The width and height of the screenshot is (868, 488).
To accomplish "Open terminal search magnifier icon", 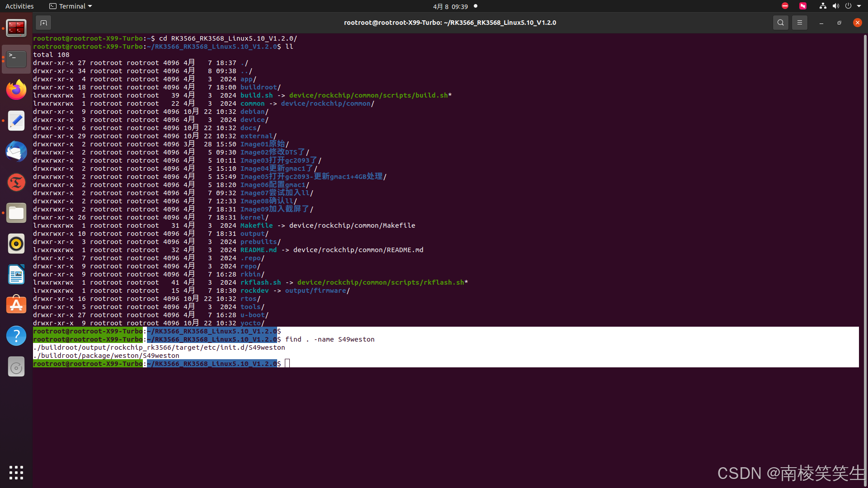I will (780, 23).
